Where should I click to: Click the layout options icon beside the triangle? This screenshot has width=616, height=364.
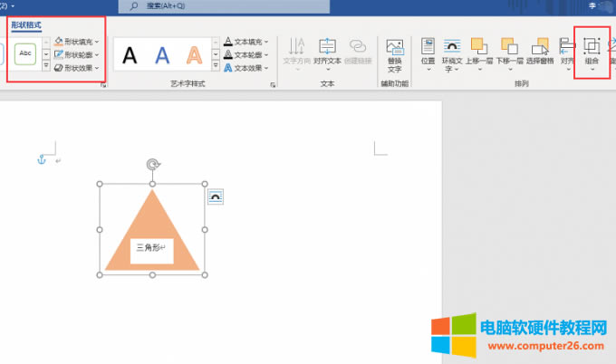click(216, 196)
